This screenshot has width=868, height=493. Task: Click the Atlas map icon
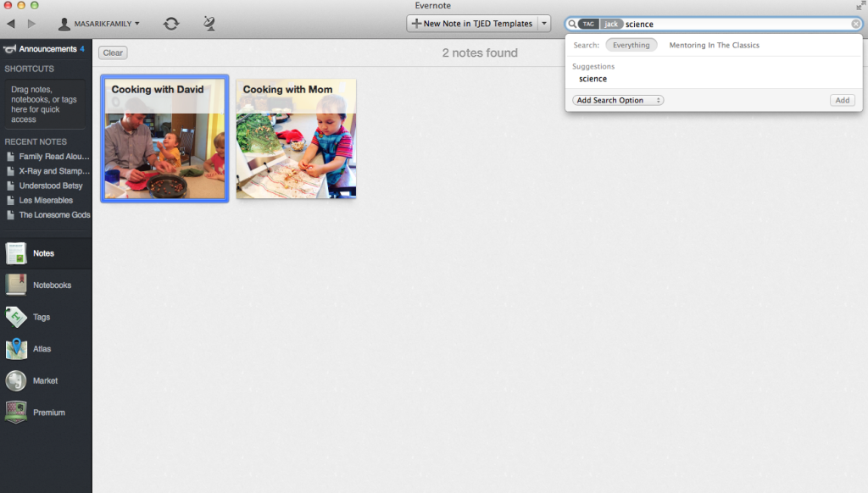coord(15,349)
